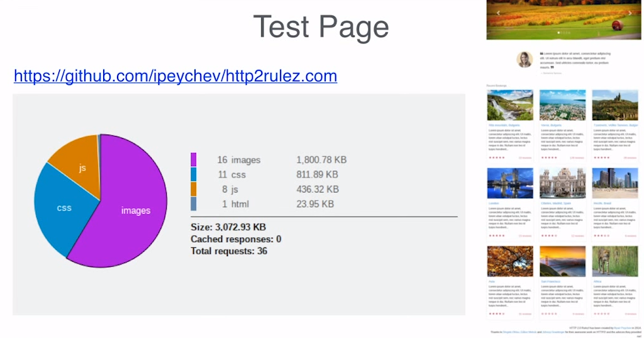This screenshot has height=338, width=644.
Task: Click the 'Size: 3,072.93 KB' summary text
Action: (x=228, y=227)
